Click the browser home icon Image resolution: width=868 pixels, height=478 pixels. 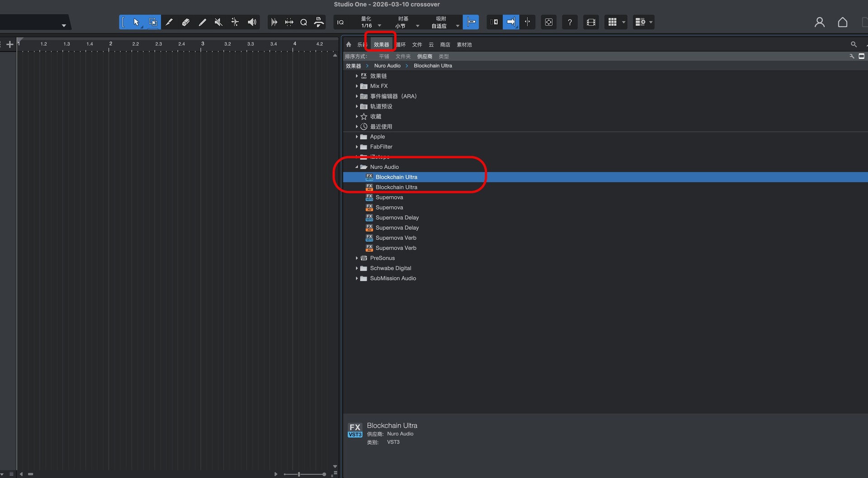coord(349,44)
